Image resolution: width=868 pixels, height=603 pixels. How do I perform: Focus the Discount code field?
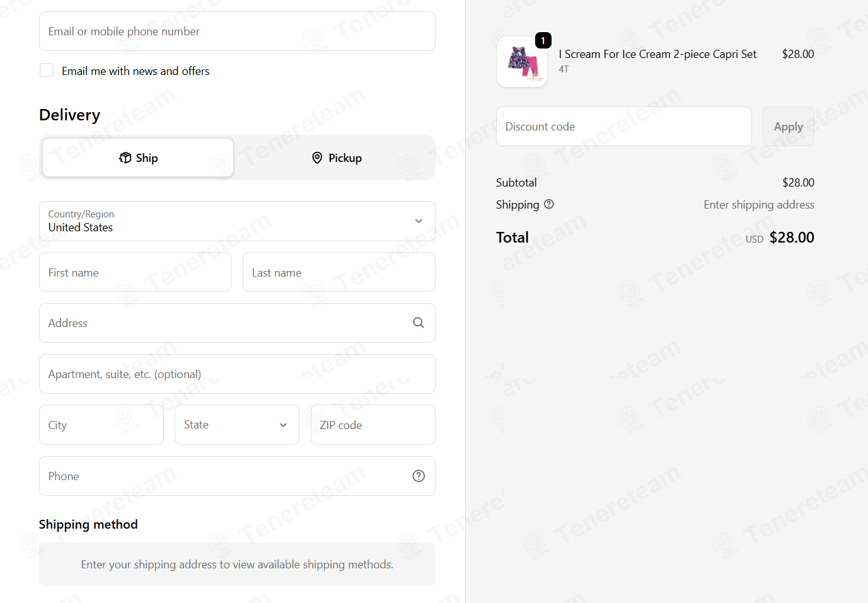pos(624,127)
